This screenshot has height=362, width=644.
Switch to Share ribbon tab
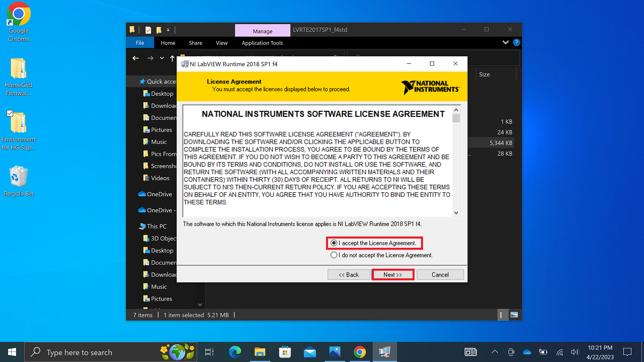pyautogui.click(x=196, y=43)
